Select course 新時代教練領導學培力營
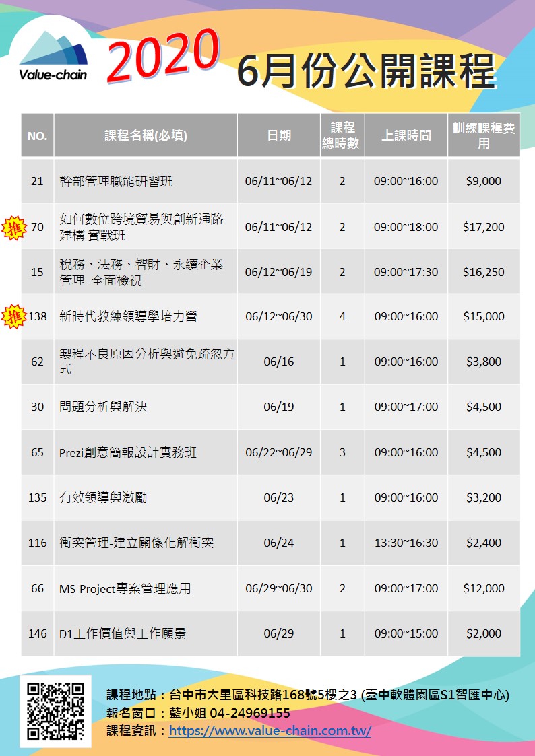535x756 pixels. coord(128,316)
